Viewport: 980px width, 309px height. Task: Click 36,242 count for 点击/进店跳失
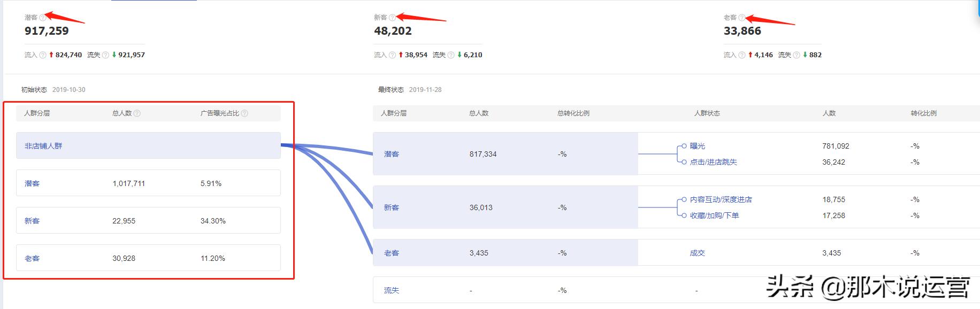[x=833, y=162]
